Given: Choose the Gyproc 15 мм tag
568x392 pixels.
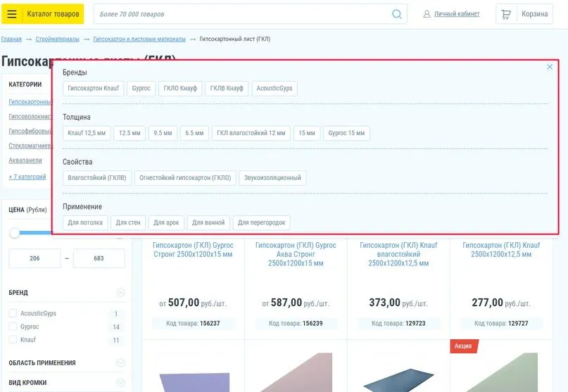Looking at the screenshot, I should (346, 133).
